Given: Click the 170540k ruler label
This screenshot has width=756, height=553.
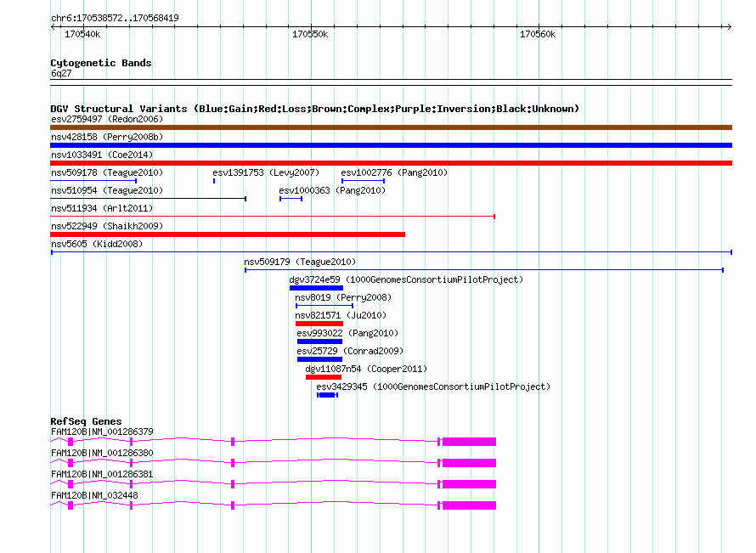Looking at the screenshot, I should coord(82,34).
